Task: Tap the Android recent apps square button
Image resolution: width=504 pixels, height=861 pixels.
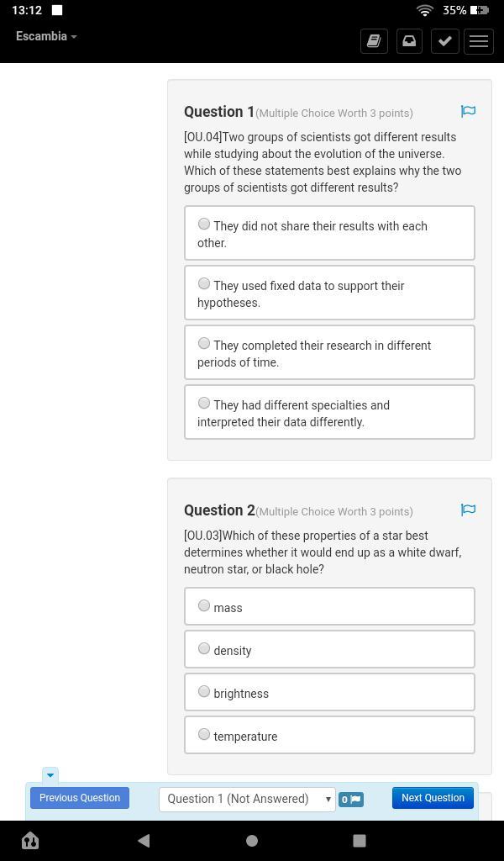Action: (359, 840)
